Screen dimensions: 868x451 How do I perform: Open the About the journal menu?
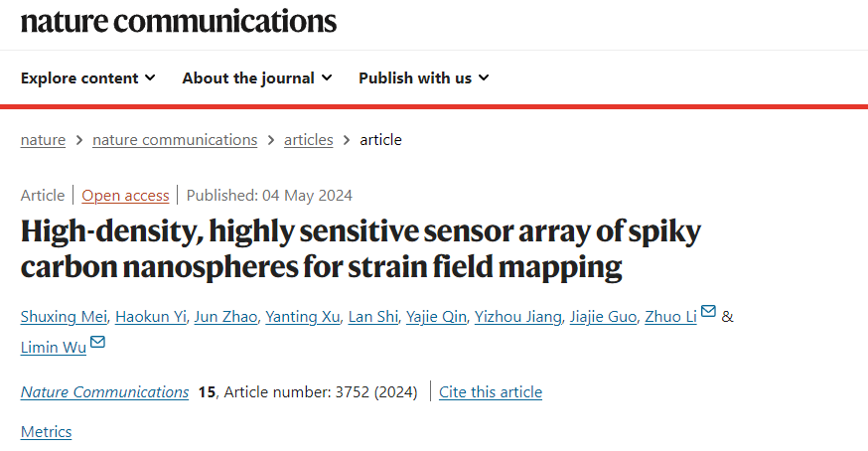point(257,78)
